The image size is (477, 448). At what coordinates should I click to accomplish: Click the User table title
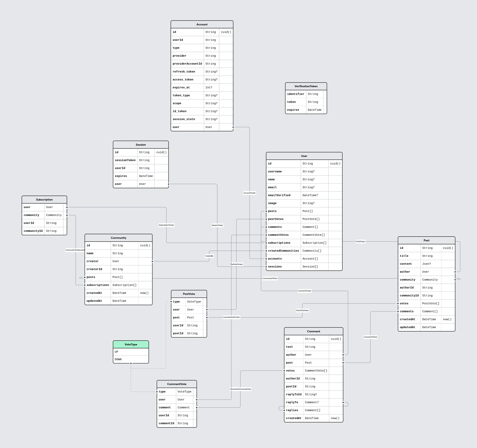[x=304, y=156]
